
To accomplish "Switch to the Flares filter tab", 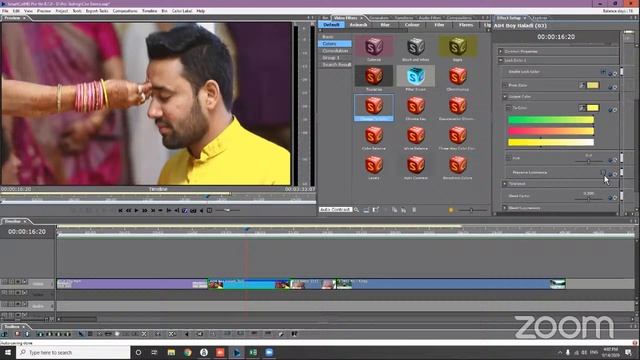I will (466, 25).
